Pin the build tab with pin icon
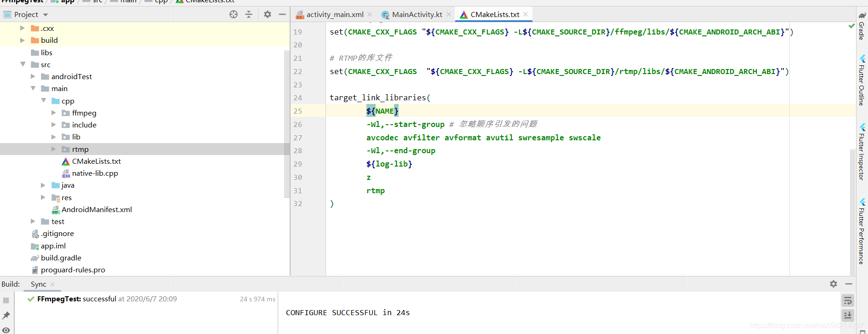The width and height of the screenshot is (868, 334). 6,315
